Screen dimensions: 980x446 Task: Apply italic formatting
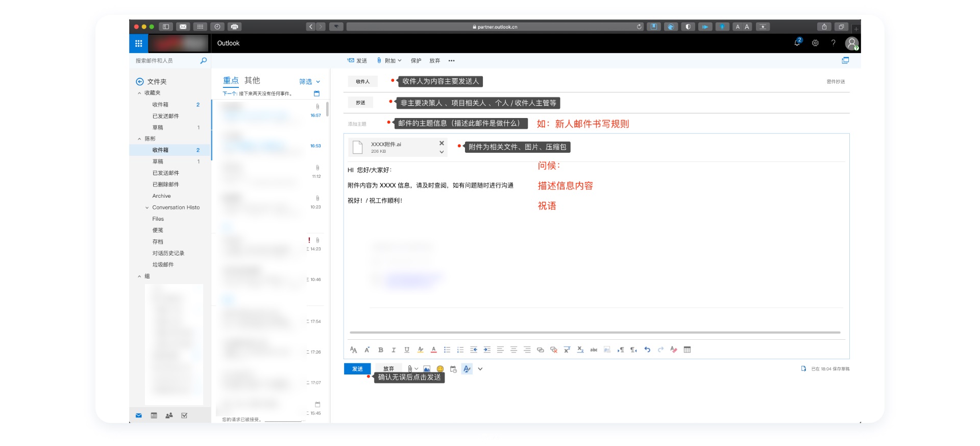pyautogui.click(x=394, y=350)
